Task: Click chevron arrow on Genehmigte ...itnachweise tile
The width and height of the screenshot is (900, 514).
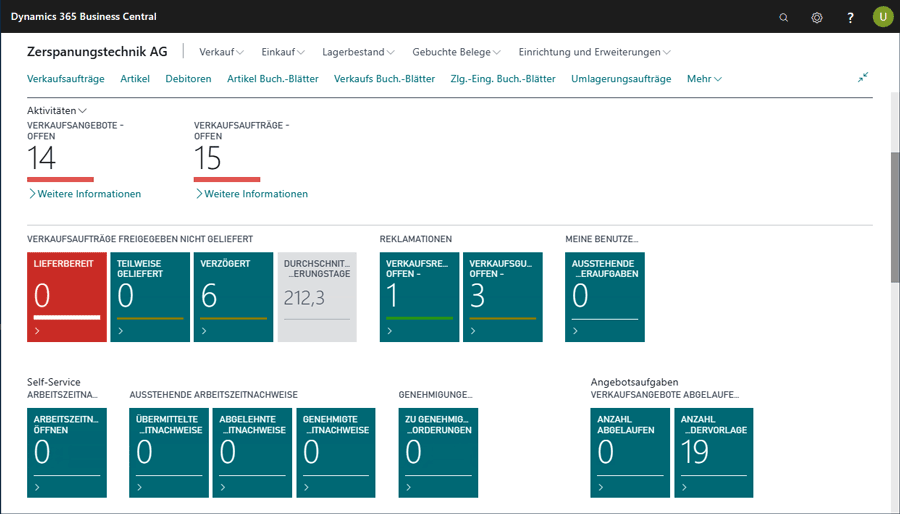Action: tap(306, 487)
